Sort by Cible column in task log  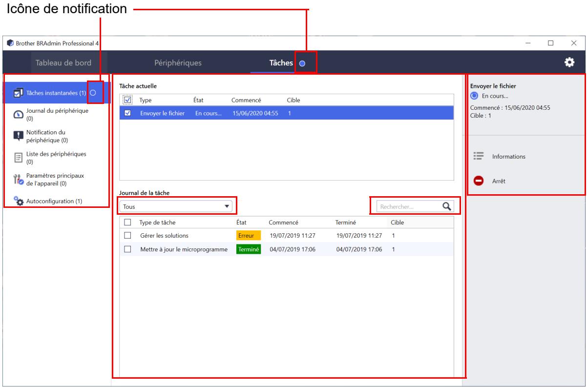(397, 223)
